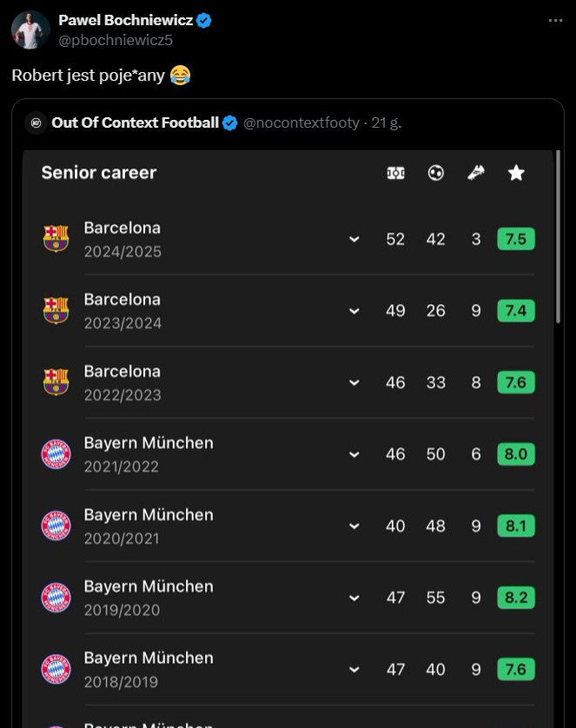
Task: Open the three-dot more options menu
Action: click(x=555, y=21)
